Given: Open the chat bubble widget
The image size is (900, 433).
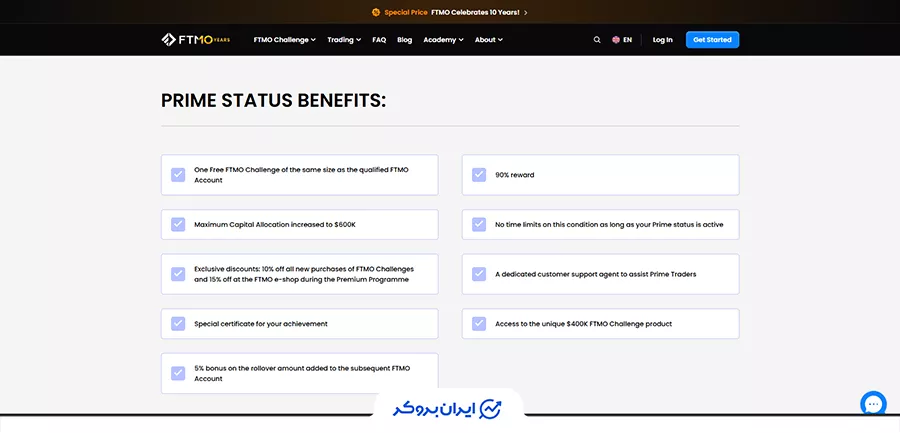Looking at the screenshot, I should [873, 404].
